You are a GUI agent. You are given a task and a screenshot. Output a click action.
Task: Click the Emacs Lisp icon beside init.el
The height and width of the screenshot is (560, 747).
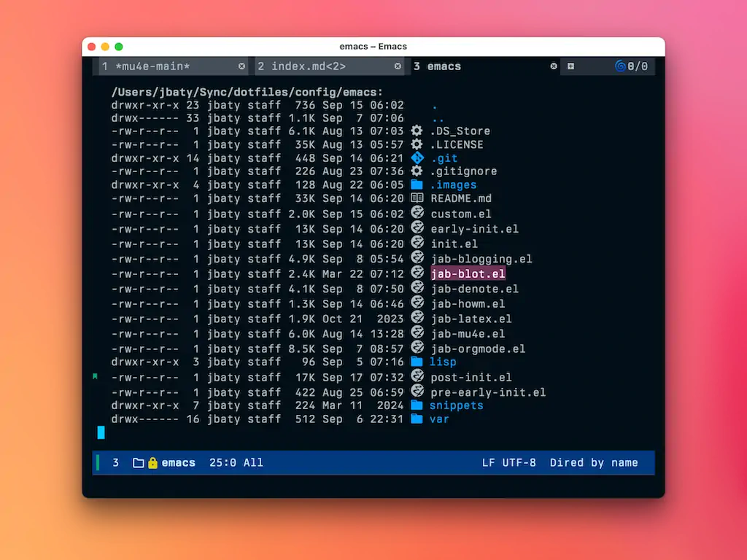point(417,242)
